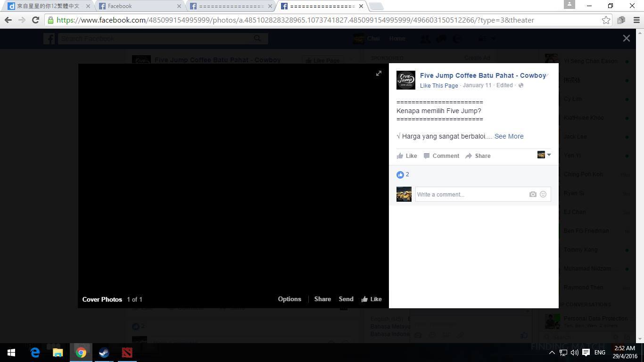Open the taskbar clock and calendar
This screenshot has height=362, width=644.
click(624, 353)
